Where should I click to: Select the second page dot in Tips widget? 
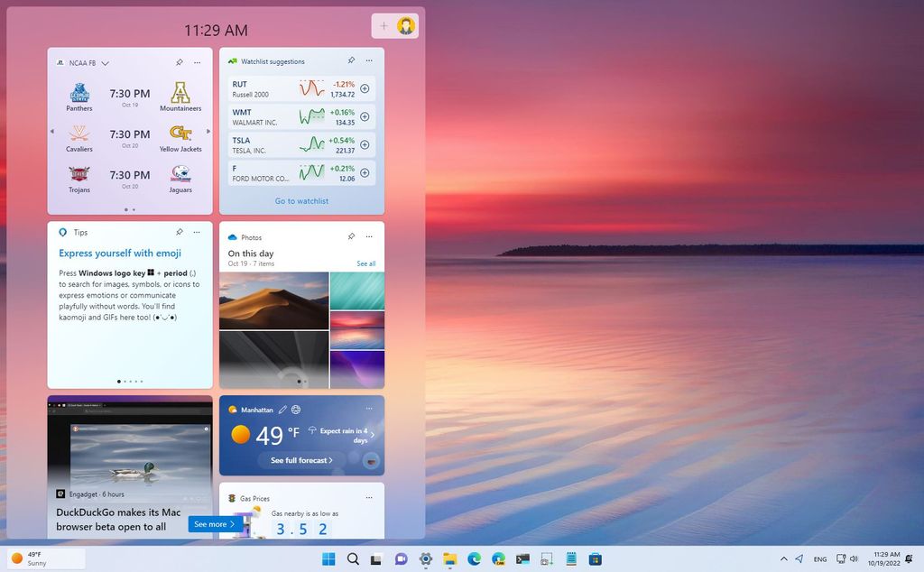coord(125,382)
